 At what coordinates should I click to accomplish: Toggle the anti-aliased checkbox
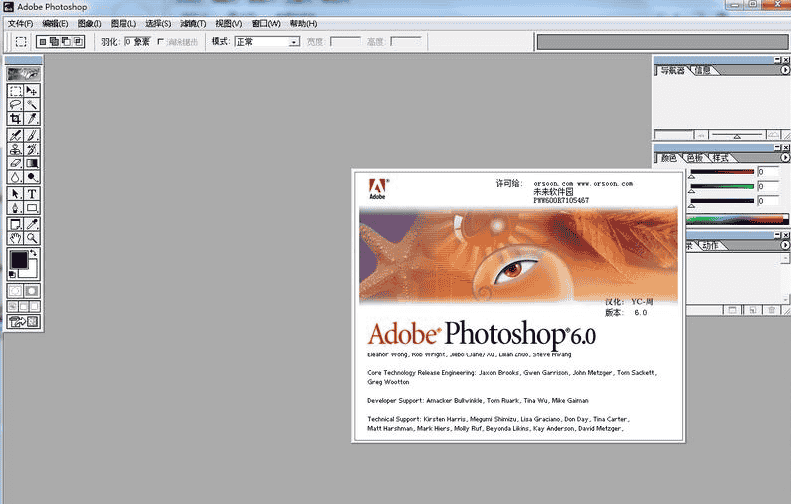pos(161,42)
